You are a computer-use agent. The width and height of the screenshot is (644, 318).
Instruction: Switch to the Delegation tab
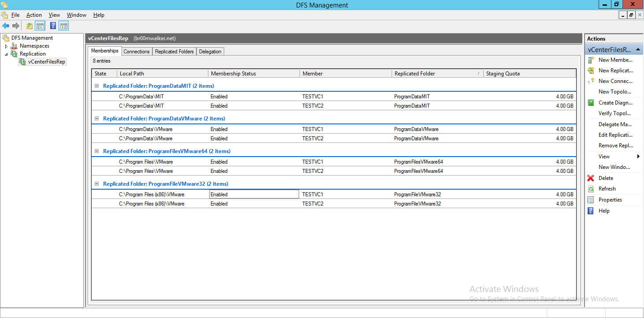(210, 52)
